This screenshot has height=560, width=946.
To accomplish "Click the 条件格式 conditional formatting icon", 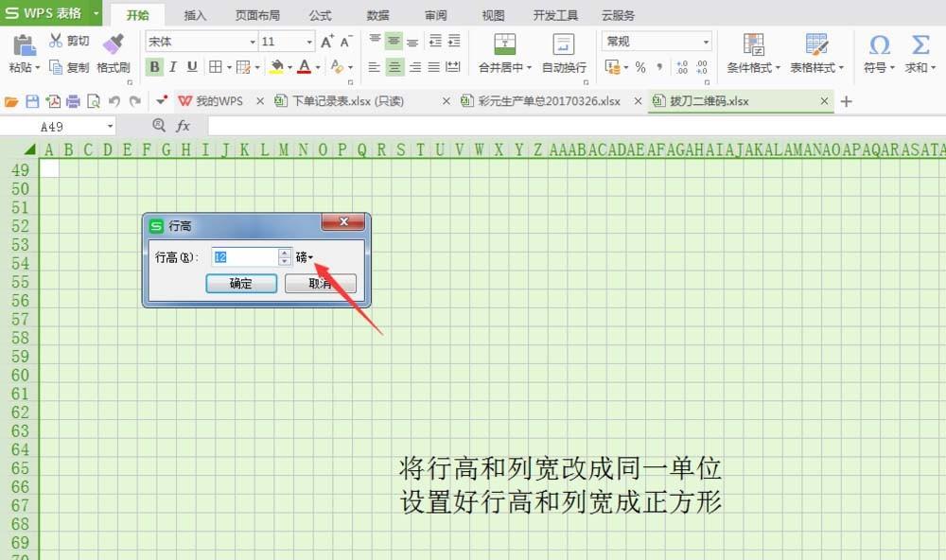I will 752,45.
